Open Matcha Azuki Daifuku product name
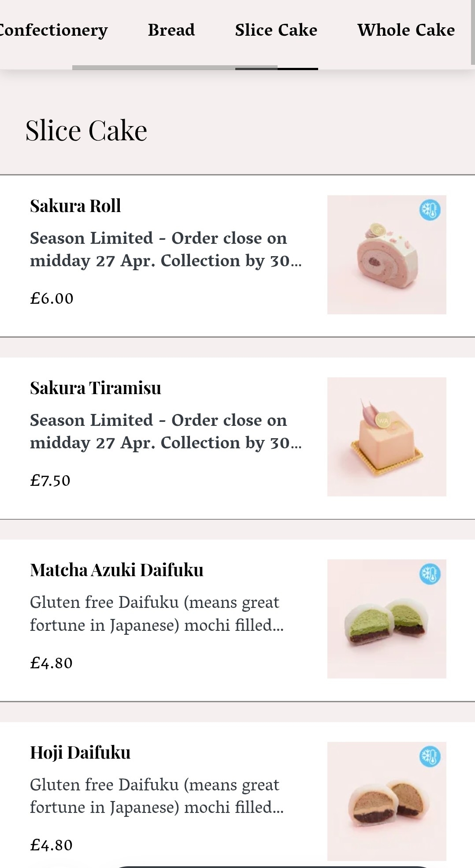 [x=117, y=570]
